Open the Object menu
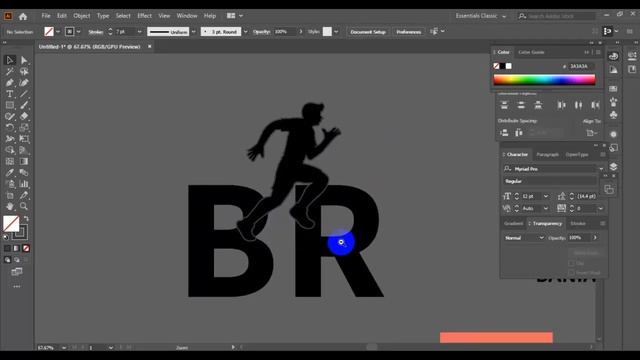The width and height of the screenshot is (640, 360). click(x=82, y=16)
